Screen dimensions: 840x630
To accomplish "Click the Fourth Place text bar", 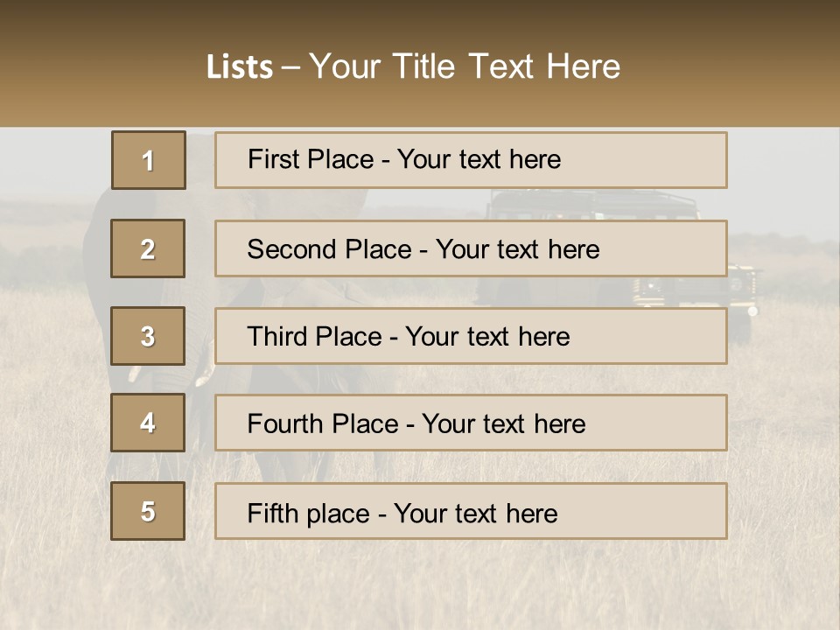I will point(471,423).
